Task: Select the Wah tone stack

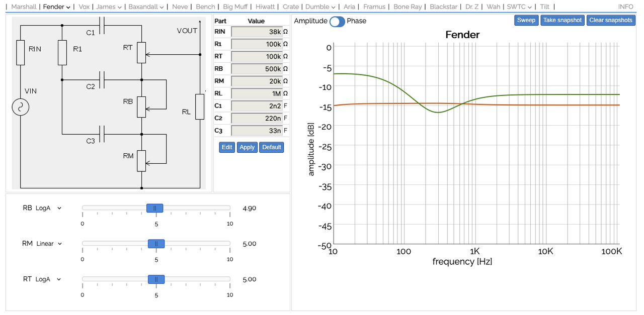Action: coord(493,7)
